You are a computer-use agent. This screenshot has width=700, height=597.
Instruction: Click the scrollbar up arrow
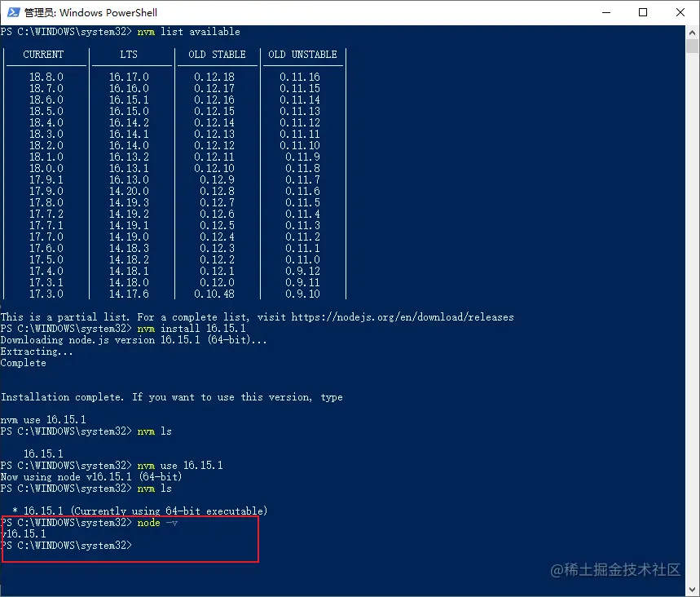(692, 33)
